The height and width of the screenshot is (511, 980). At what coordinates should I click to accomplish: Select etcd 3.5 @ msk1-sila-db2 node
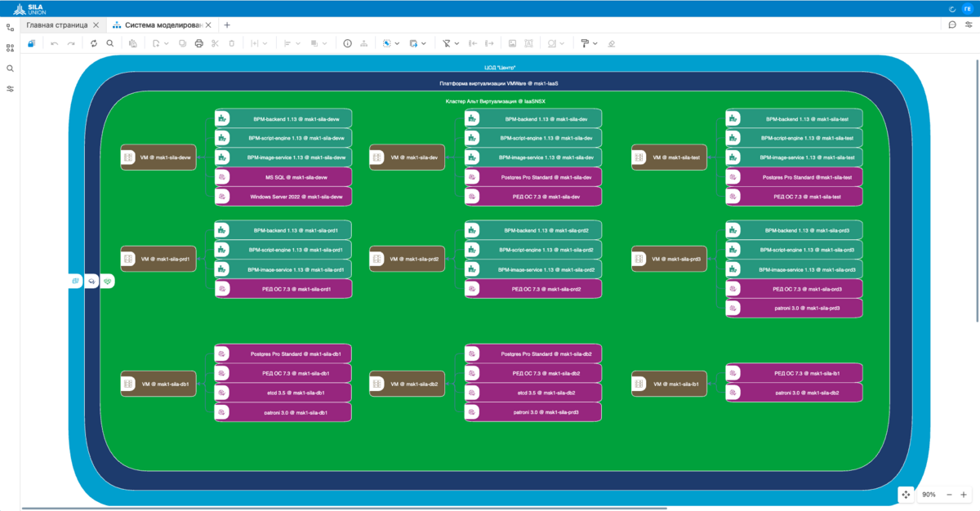(x=533, y=393)
